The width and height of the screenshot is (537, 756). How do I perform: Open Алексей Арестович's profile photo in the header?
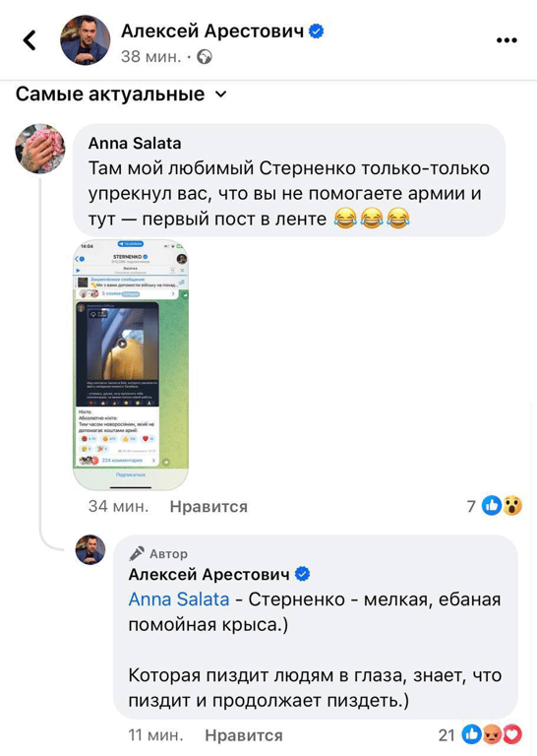[x=86, y=40]
